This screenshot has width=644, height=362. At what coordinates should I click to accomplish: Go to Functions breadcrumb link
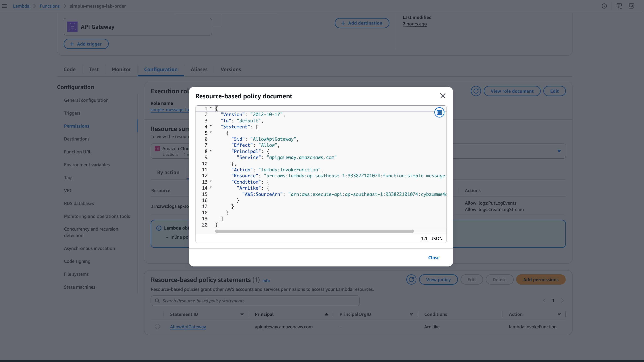click(x=50, y=6)
